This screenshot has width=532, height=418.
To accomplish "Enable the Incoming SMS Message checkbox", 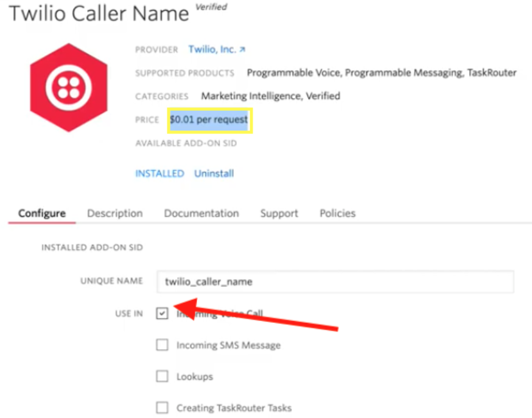I will (x=162, y=345).
